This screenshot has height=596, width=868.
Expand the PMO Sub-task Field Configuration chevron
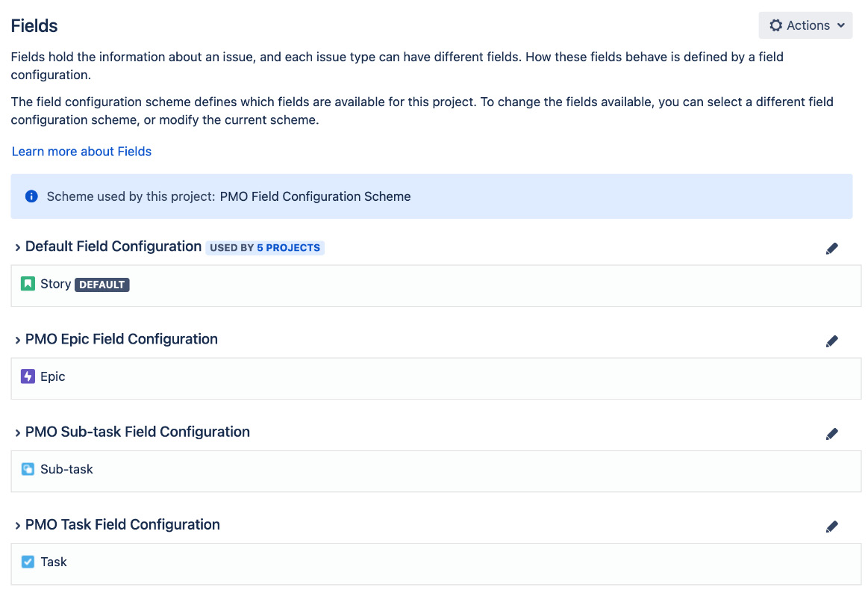[x=17, y=432]
